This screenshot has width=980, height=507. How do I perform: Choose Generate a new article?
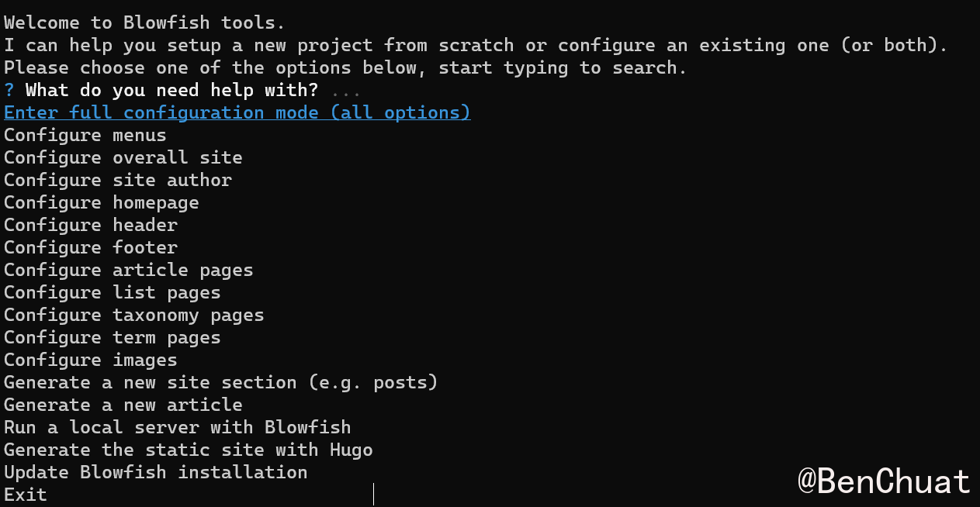coord(123,405)
